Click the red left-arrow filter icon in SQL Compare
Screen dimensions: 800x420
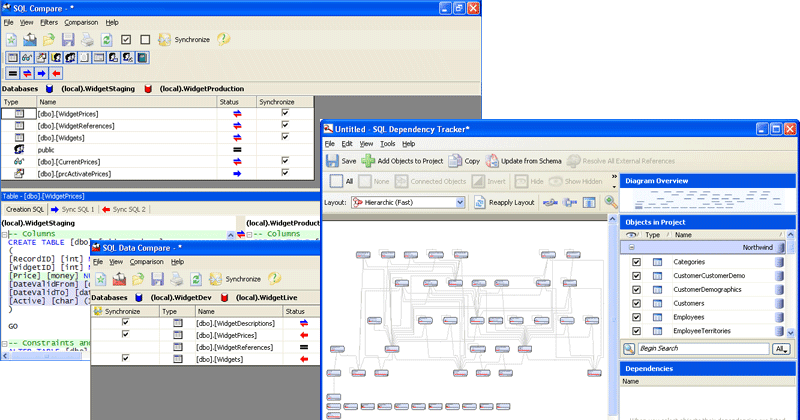coord(56,73)
